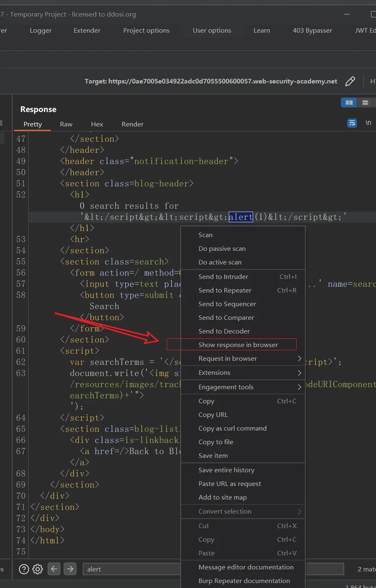Viewport: 376px width, 588px height.
Task: Select Save entire history
Action: tap(243, 470)
